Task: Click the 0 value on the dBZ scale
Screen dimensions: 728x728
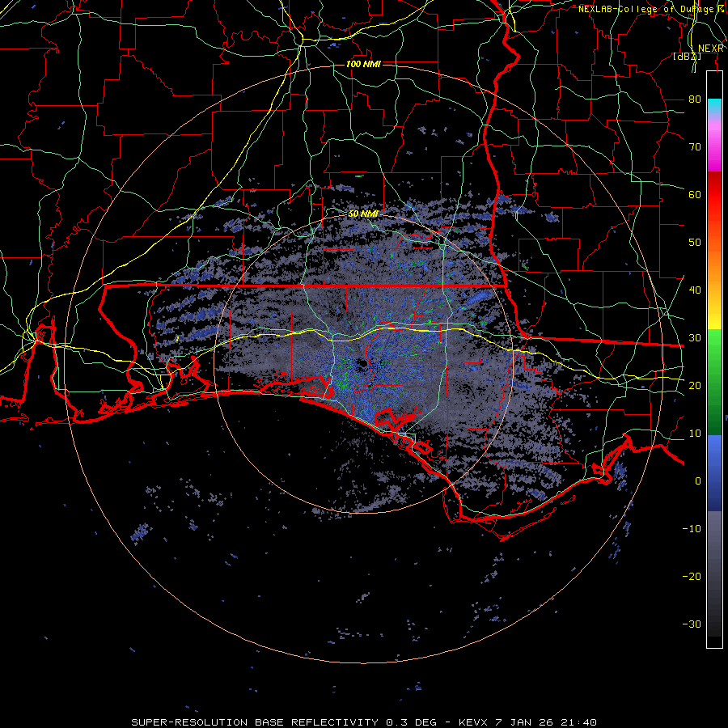Action: coord(698,481)
